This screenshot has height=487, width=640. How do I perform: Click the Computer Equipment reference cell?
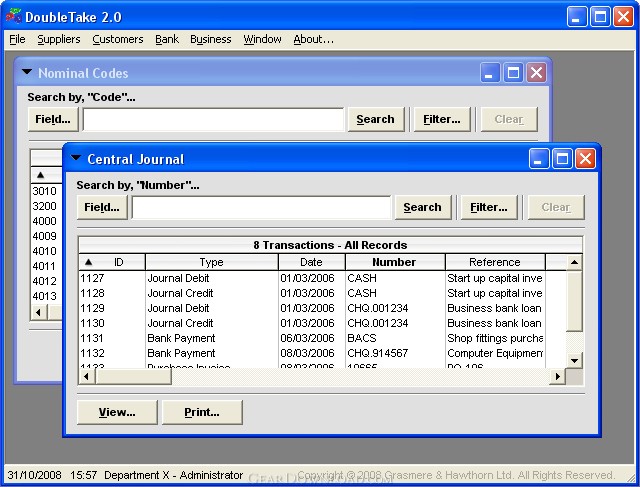495,354
